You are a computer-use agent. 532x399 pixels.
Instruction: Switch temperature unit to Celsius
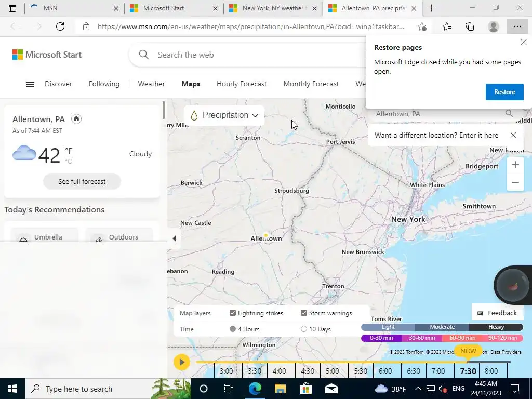69,161
